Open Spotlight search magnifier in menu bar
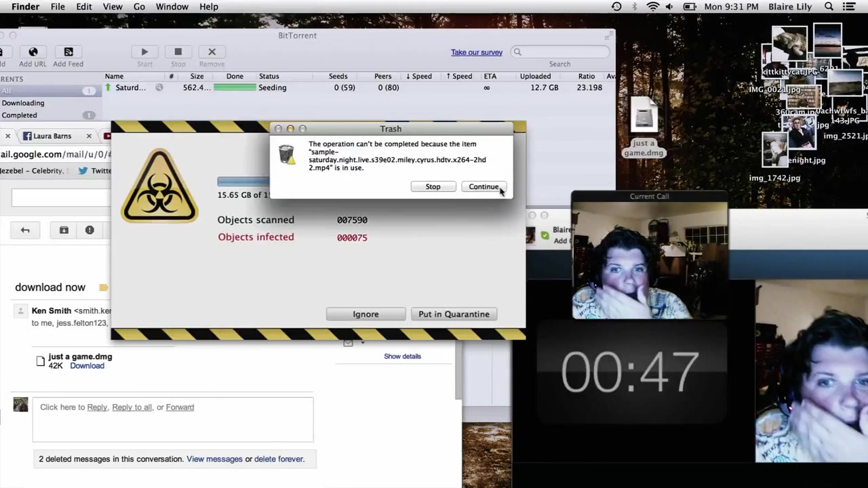 tap(829, 7)
